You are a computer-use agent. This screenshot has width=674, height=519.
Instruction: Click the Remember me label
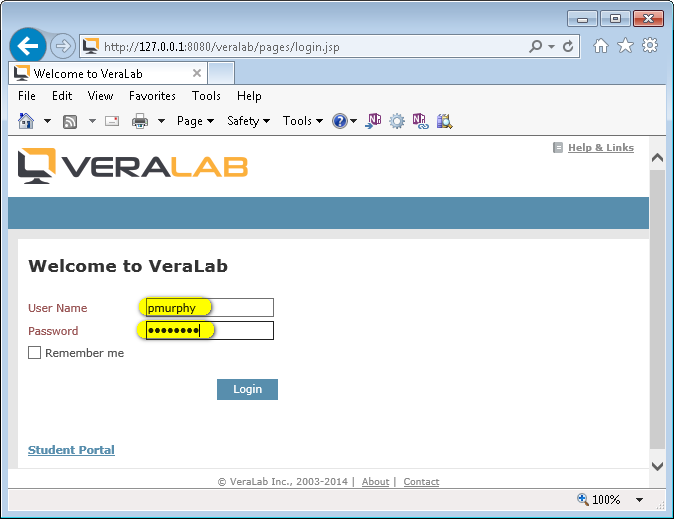tap(85, 353)
